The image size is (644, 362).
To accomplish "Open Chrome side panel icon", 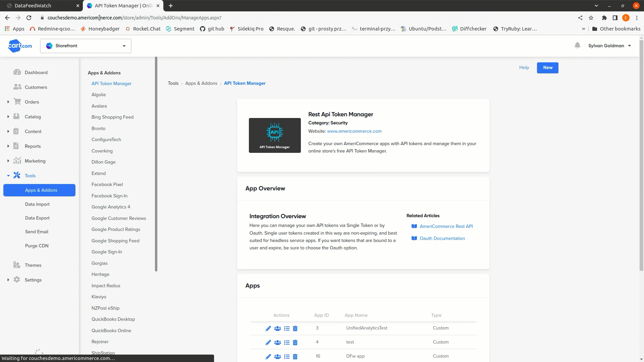I will click(x=615, y=18).
